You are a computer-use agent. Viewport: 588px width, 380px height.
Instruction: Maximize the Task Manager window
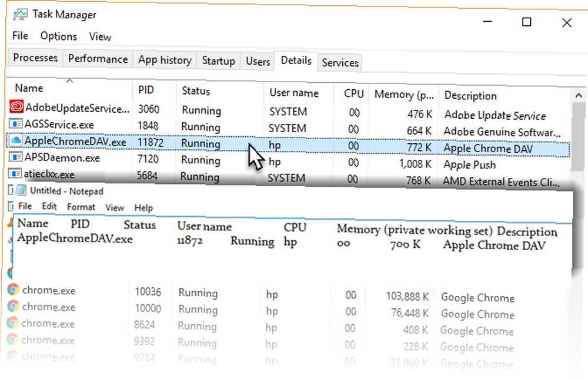[526, 22]
